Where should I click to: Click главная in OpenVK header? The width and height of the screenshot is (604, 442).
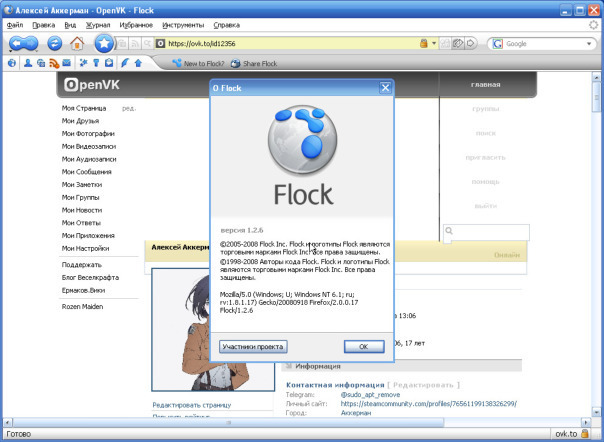[x=486, y=85]
